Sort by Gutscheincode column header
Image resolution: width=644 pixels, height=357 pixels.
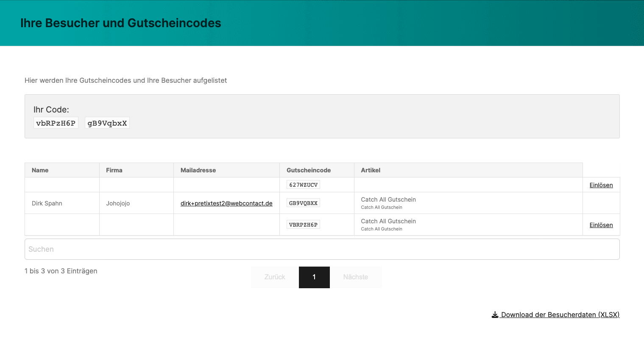(317, 170)
